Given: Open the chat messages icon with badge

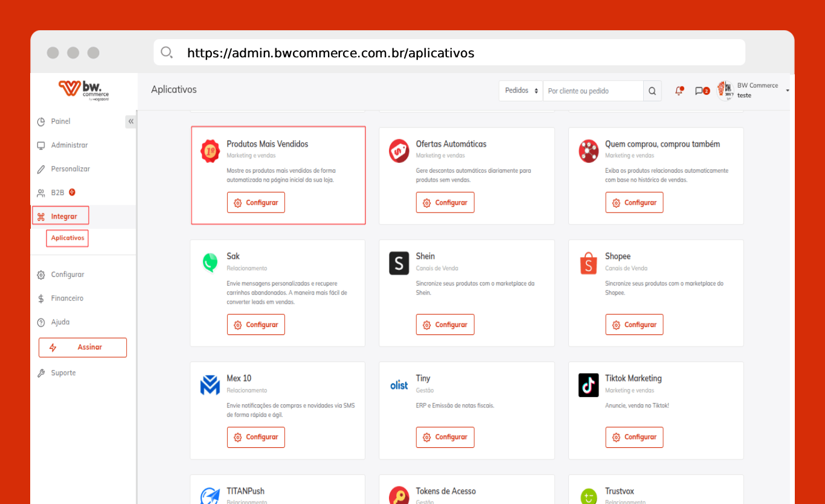Looking at the screenshot, I should tap(702, 91).
